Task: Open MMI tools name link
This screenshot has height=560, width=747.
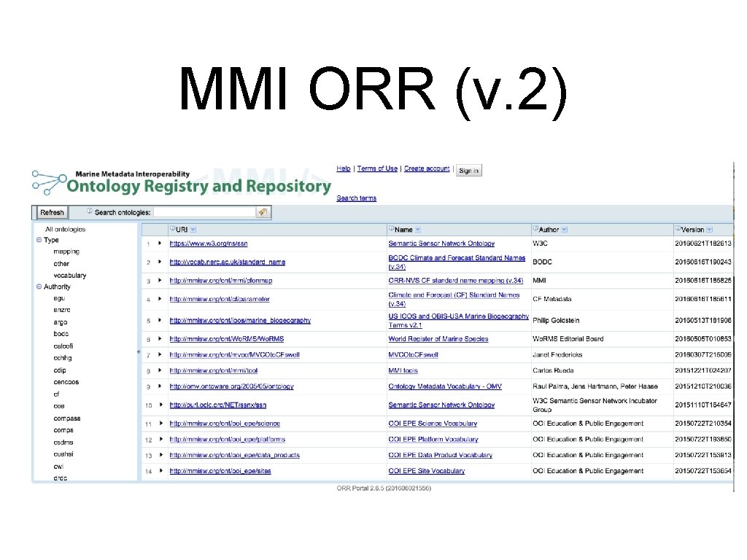Action: click(x=403, y=370)
